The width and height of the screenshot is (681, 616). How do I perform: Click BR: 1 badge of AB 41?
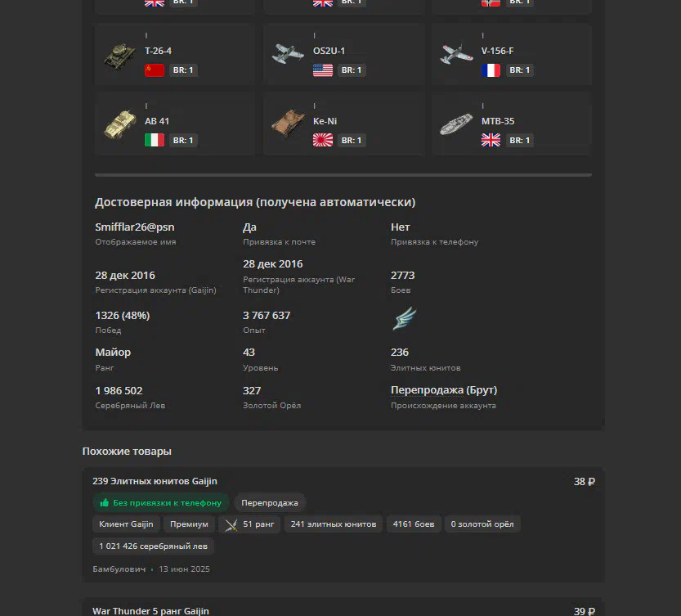click(x=183, y=141)
